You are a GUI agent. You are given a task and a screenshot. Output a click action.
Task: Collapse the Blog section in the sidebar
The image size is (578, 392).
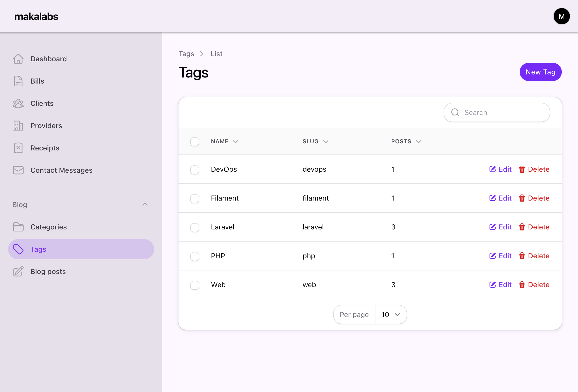[145, 204]
